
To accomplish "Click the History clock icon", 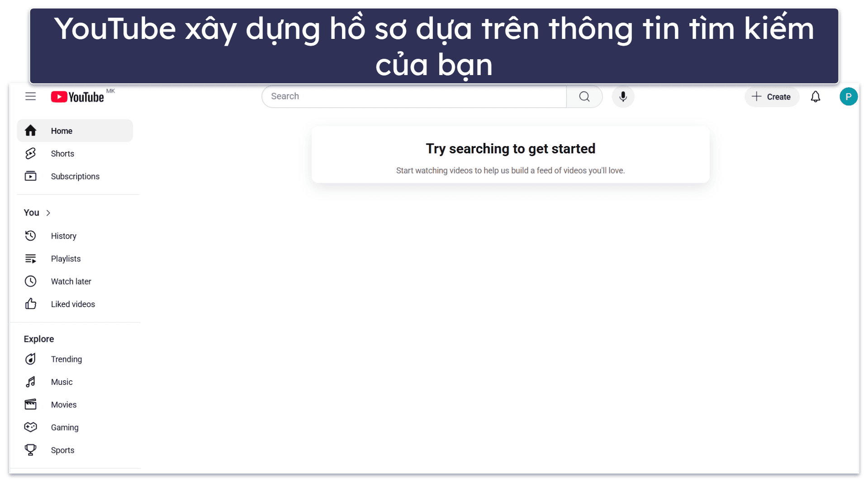I will [30, 236].
